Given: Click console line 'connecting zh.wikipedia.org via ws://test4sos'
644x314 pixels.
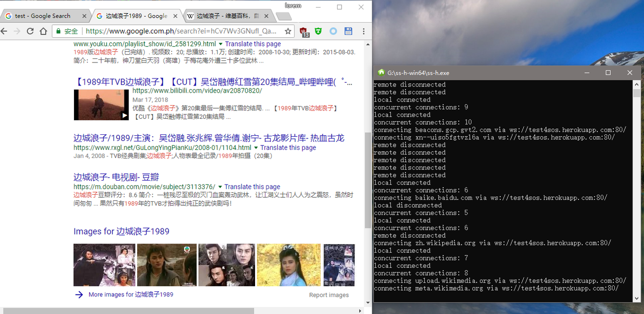Looking at the screenshot, I should coord(492,243).
